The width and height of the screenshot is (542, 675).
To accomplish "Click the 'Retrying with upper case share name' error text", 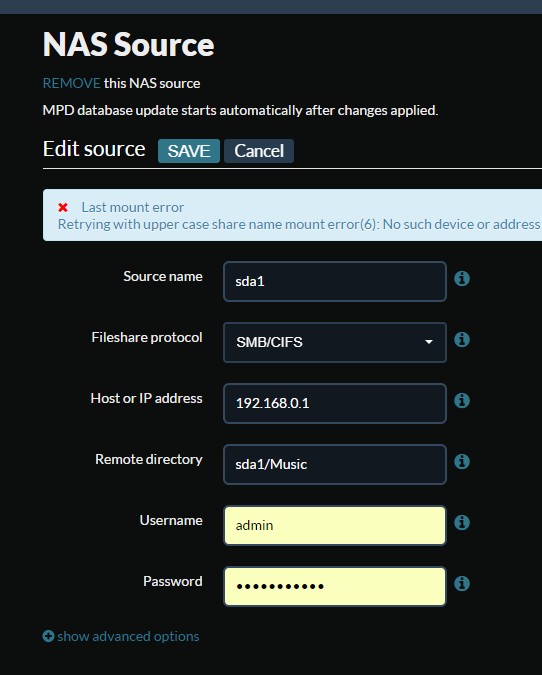I will [299, 224].
